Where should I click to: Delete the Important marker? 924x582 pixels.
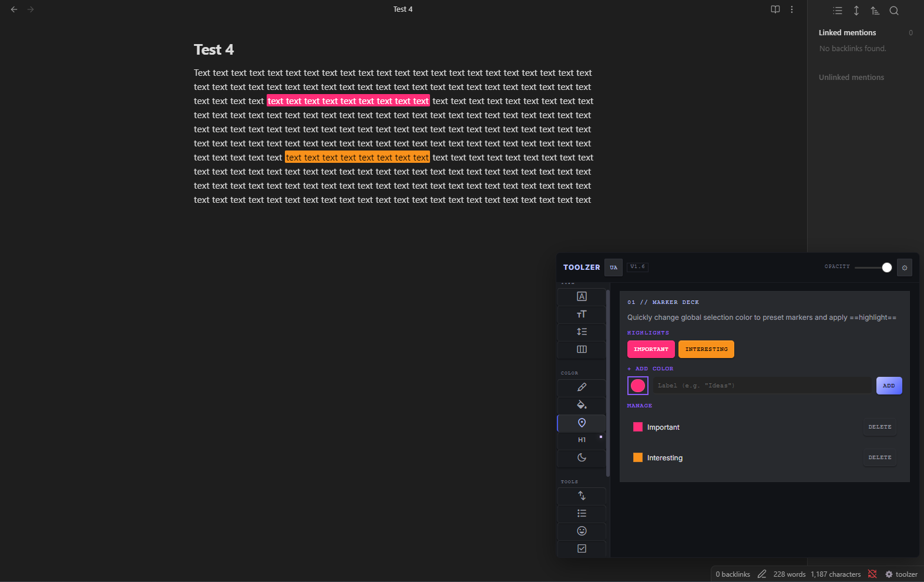(x=880, y=427)
